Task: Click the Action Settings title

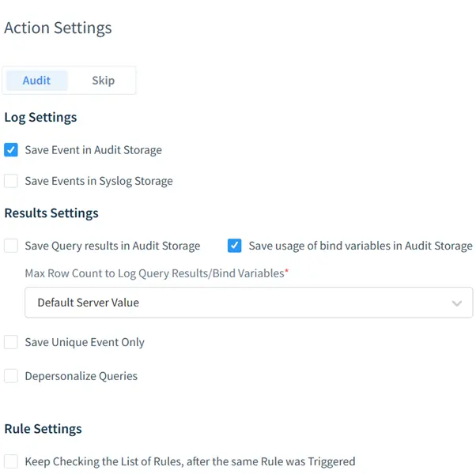Action: tap(58, 28)
